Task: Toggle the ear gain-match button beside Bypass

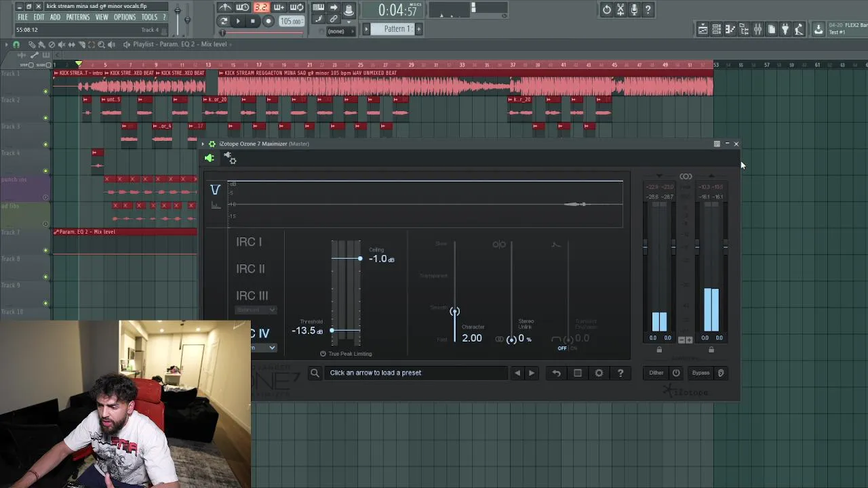Action: (x=721, y=373)
